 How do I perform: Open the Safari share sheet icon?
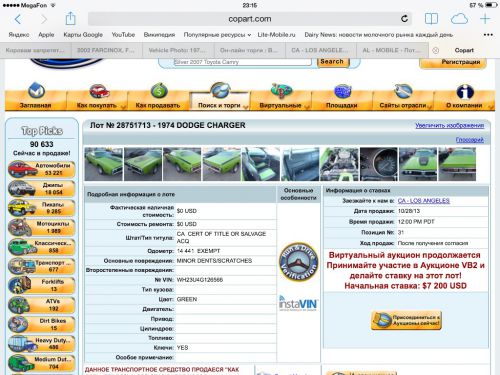(70, 18)
